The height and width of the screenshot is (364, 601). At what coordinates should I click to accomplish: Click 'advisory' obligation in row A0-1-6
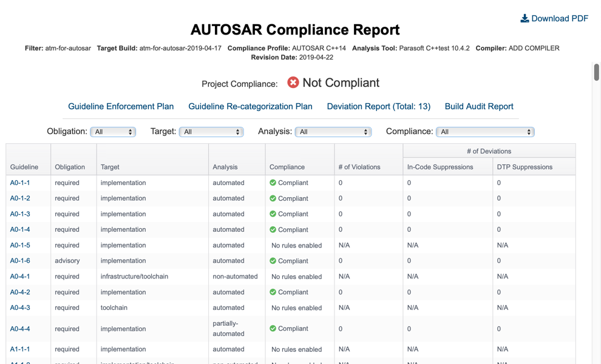pyautogui.click(x=67, y=260)
